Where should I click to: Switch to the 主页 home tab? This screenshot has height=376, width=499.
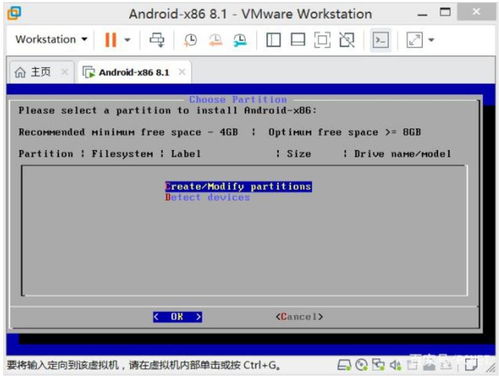pos(41,72)
